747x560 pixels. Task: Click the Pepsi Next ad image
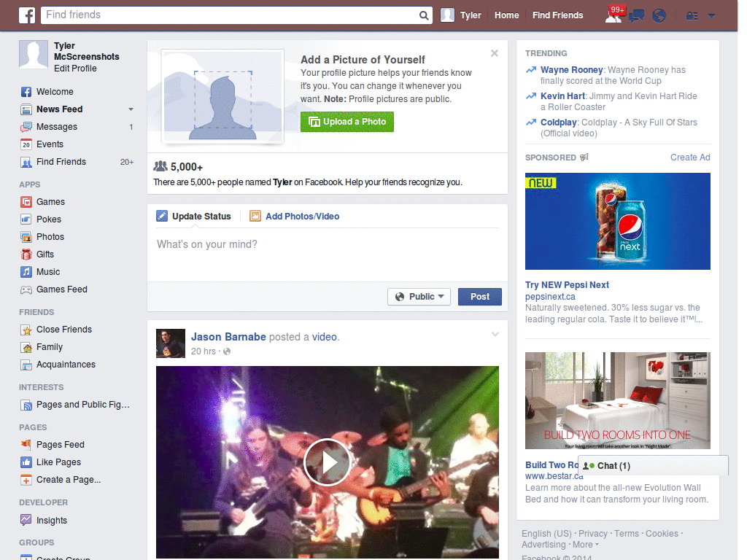pyautogui.click(x=617, y=222)
